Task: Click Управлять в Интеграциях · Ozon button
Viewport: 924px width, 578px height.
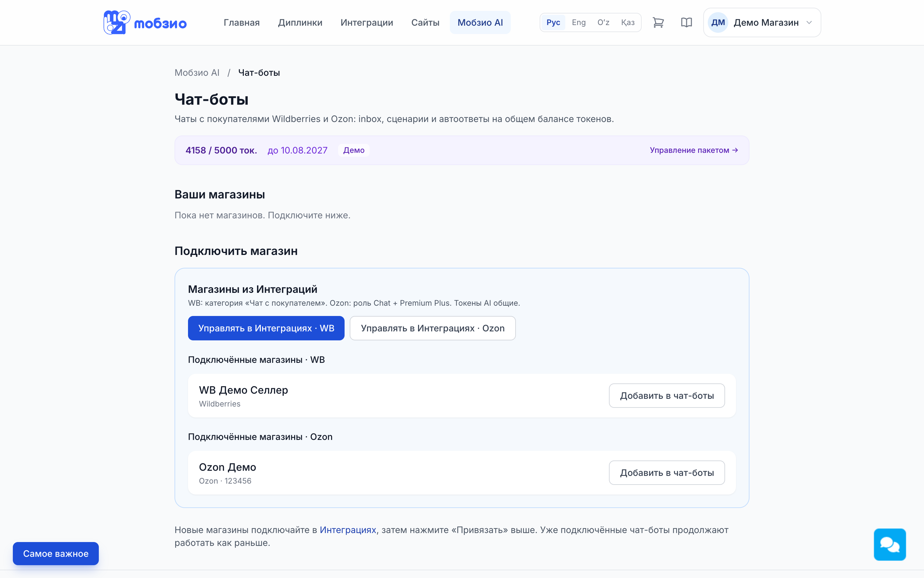Action: pyautogui.click(x=432, y=328)
